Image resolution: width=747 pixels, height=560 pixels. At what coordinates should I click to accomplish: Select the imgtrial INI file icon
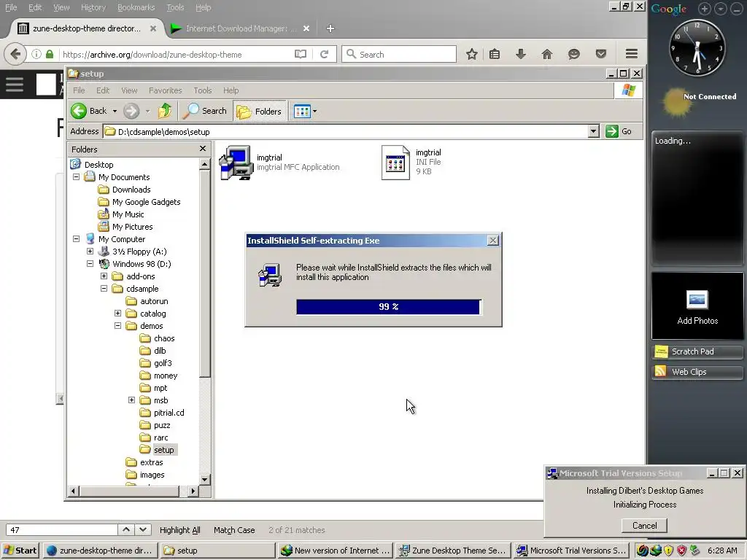[395, 163]
